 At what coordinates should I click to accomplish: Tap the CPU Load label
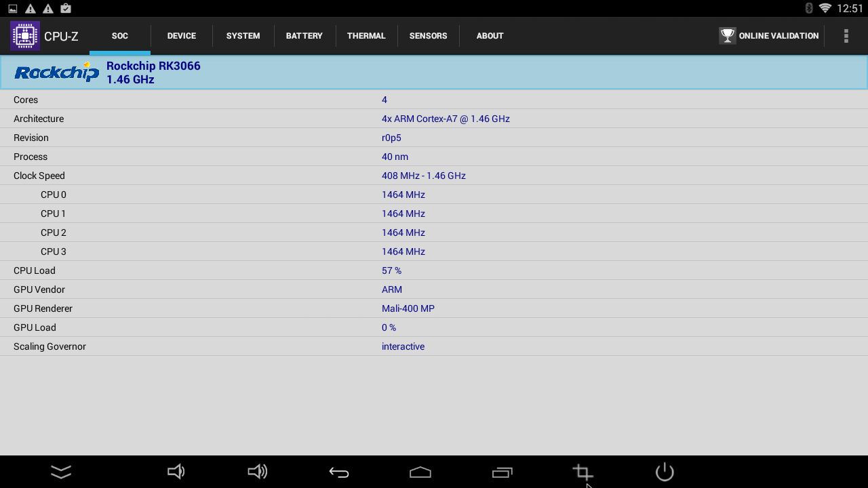coord(35,270)
